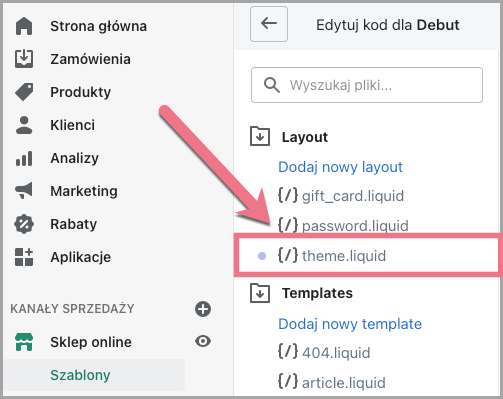
Task: Open the Sklep online menu item
Action: click(91, 342)
